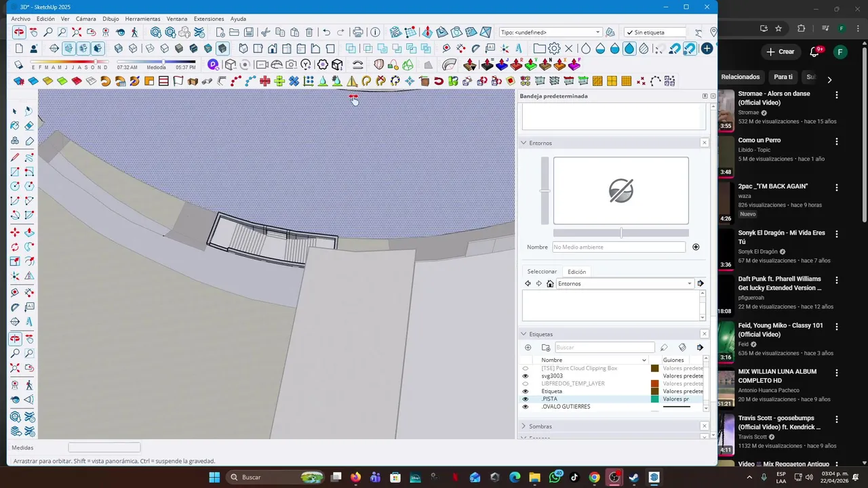Expand the Sombras panel section
This screenshot has height=488, width=868.
(x=524, y=426)
